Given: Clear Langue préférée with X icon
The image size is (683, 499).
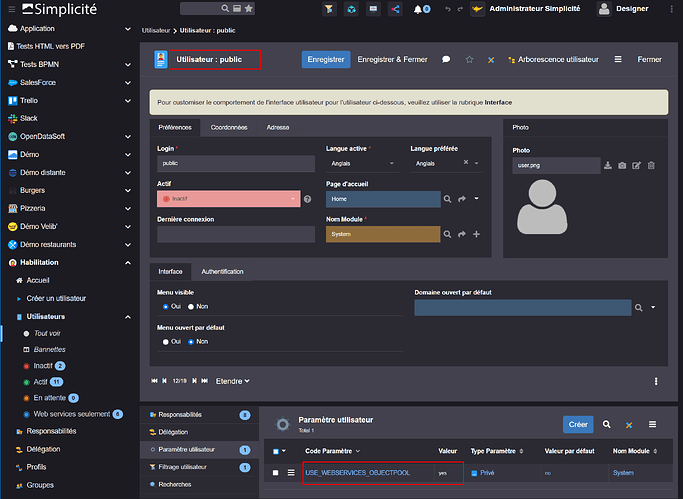Looking at the screenshot, I should [x=466, y=162].
